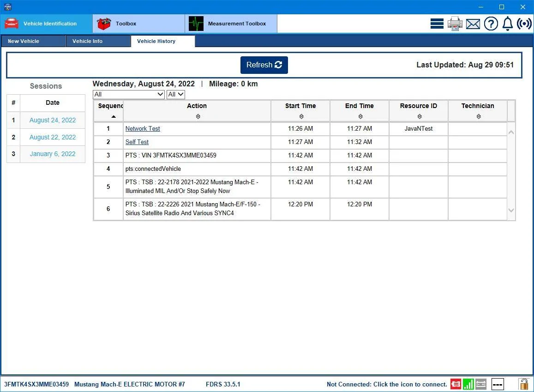Click the notification bell icon

507,24
